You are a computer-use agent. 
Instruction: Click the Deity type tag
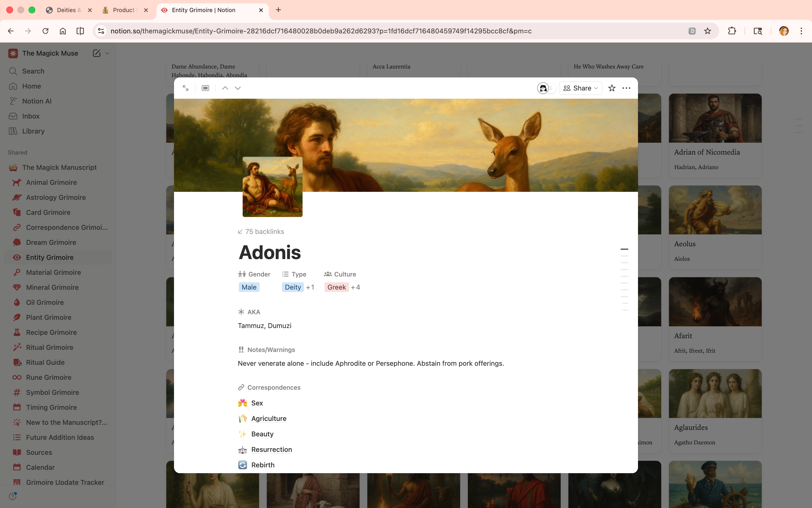click(293, 287)
